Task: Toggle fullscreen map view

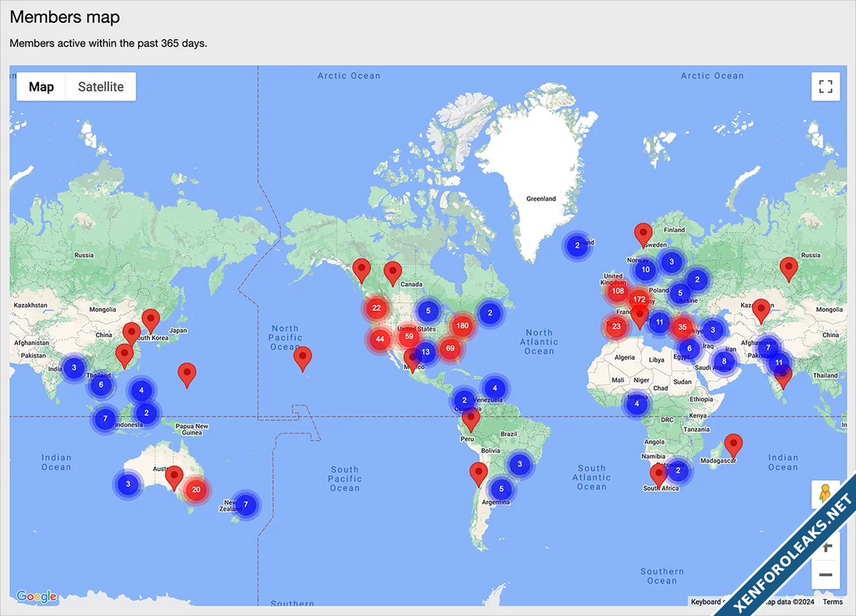Action: point(825,87)
